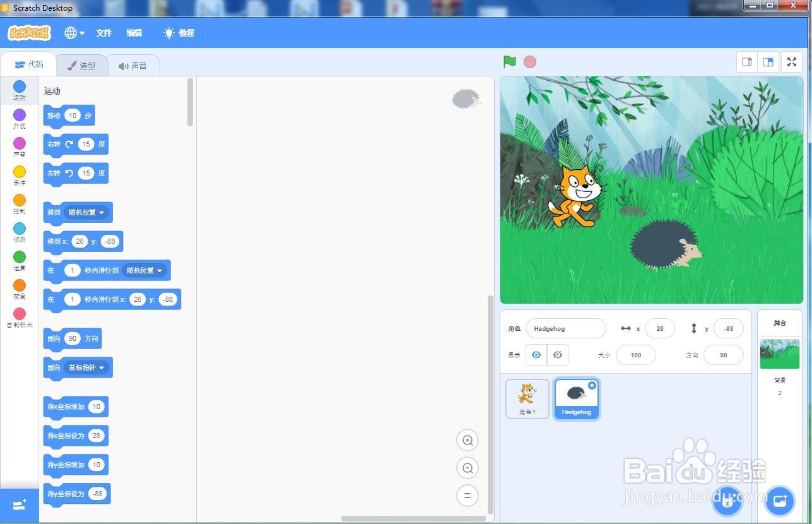The width and height of the screenshot is (812, 524).
Task: Select the 运动 motion category
Action: [x=20, y=90]
